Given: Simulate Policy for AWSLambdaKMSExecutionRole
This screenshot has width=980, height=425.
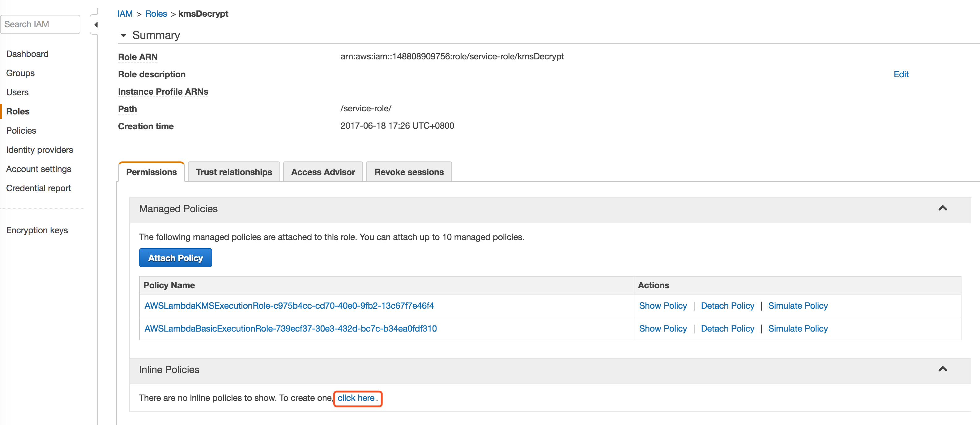Looking at the screenshot, I should (x=798, y=306).
